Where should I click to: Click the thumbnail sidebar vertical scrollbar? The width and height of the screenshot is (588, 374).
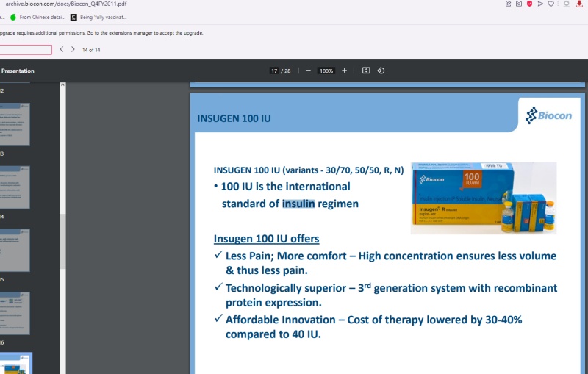(62, 220)
